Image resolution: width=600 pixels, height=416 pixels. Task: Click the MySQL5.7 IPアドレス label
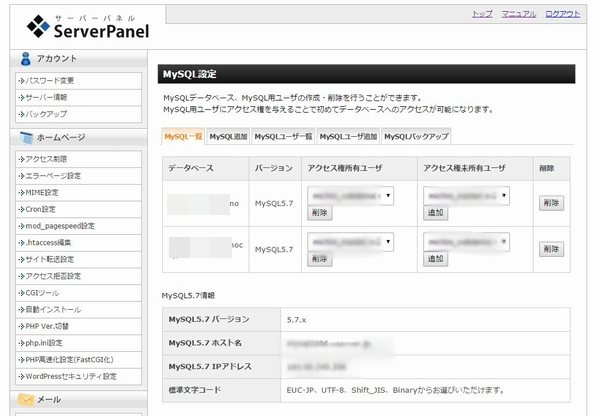pyautogui.click(x=210, y=367)
